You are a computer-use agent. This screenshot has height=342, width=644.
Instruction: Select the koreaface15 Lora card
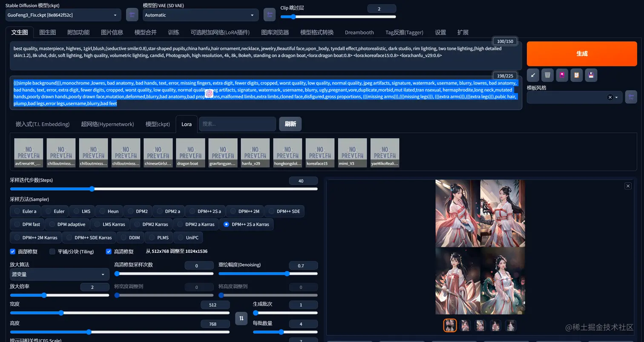(x=320, y=153)
